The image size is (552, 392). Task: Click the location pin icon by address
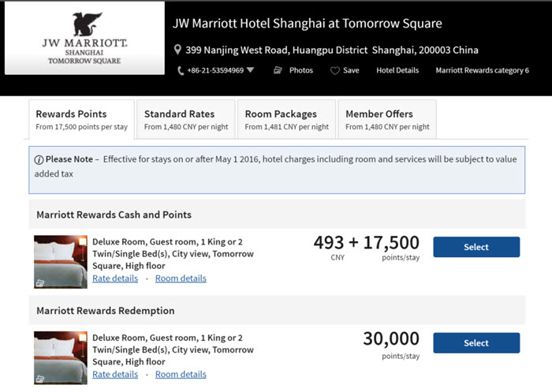(x=177, y=50)
